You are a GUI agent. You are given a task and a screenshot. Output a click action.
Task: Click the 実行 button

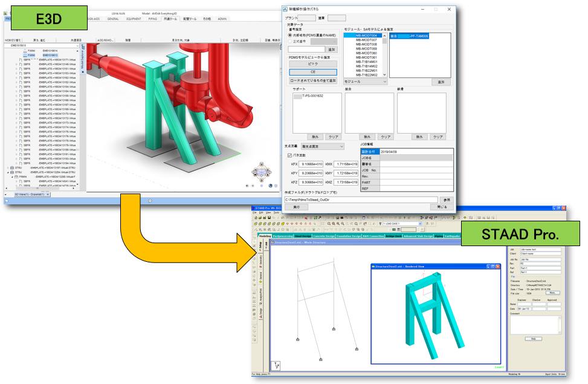(x=296, y=207)
